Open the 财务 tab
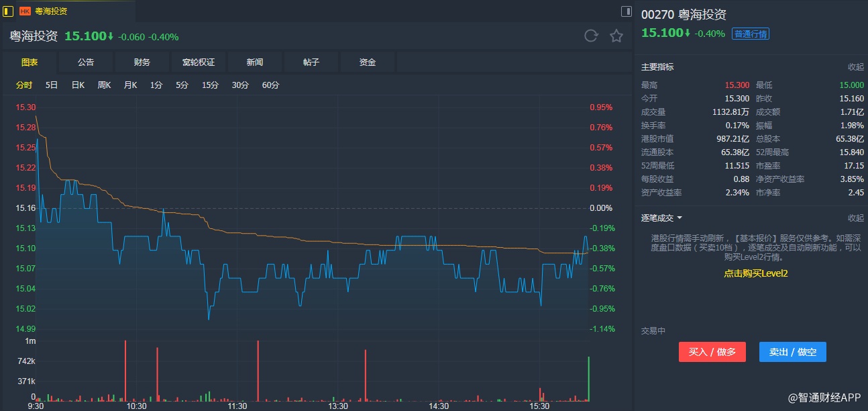 tap(142, 62)
